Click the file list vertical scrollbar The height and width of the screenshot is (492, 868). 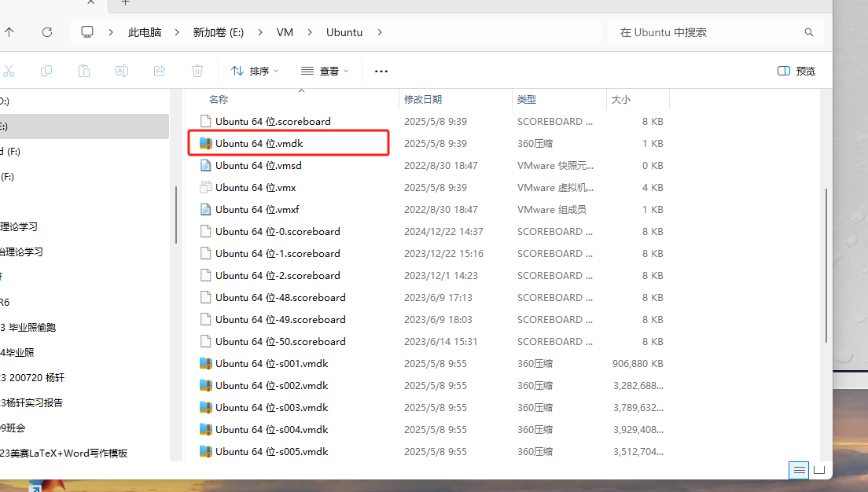point(826,266)
